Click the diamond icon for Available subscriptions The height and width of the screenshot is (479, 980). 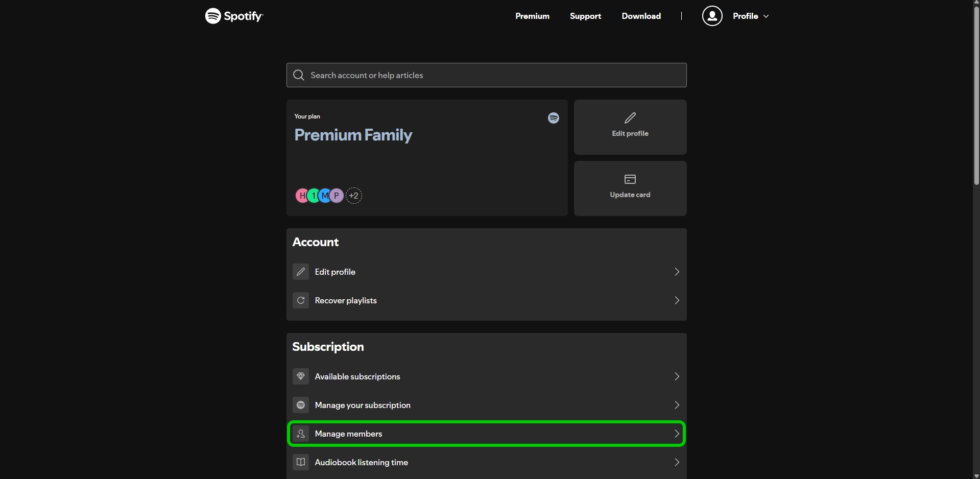(301, 376)
